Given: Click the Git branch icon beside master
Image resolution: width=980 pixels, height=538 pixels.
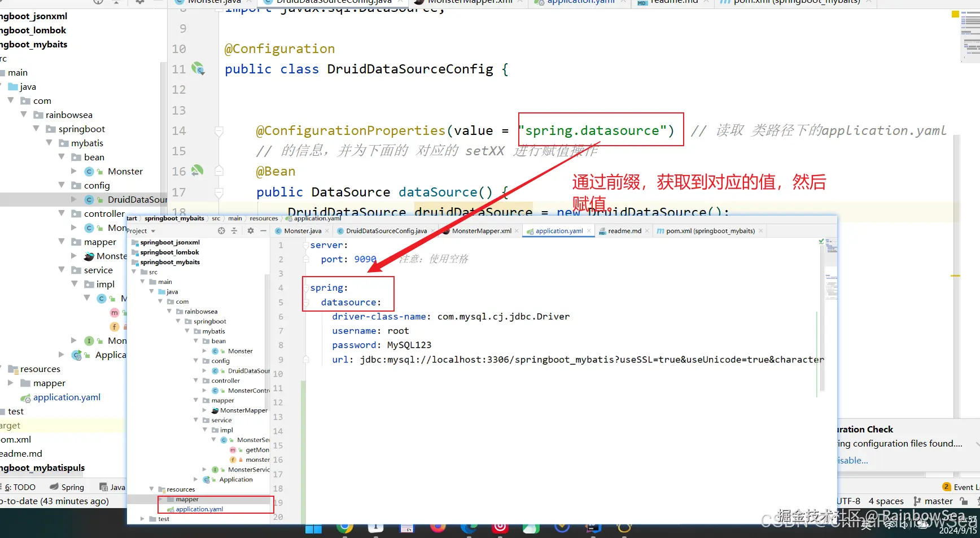Looking at the screenshot, I should (917, 501).
